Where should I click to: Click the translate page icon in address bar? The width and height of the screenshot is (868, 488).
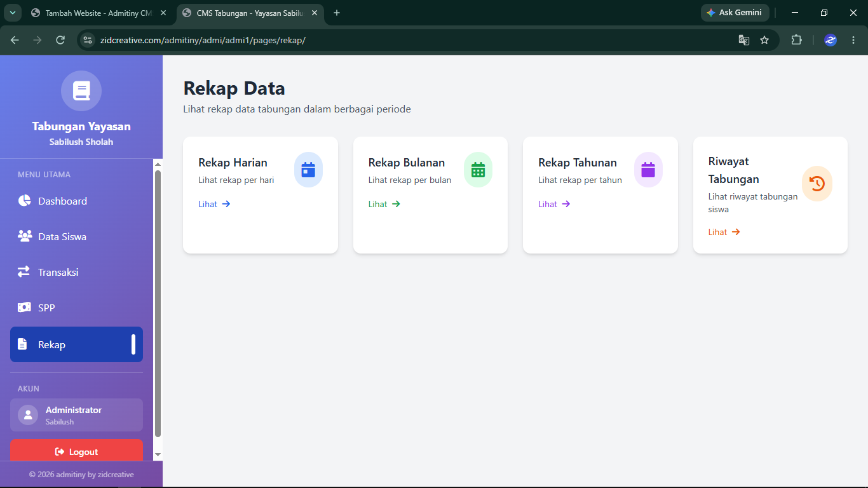(x=743, y=40)
